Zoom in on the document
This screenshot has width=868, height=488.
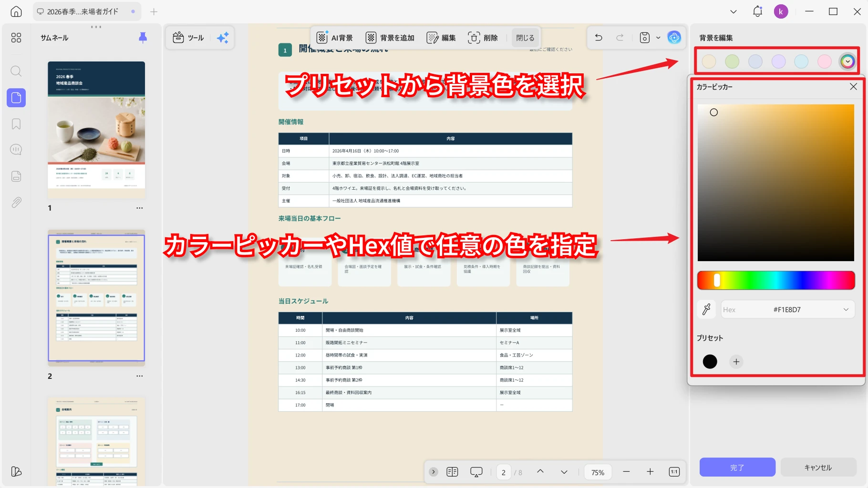(650, 472)
